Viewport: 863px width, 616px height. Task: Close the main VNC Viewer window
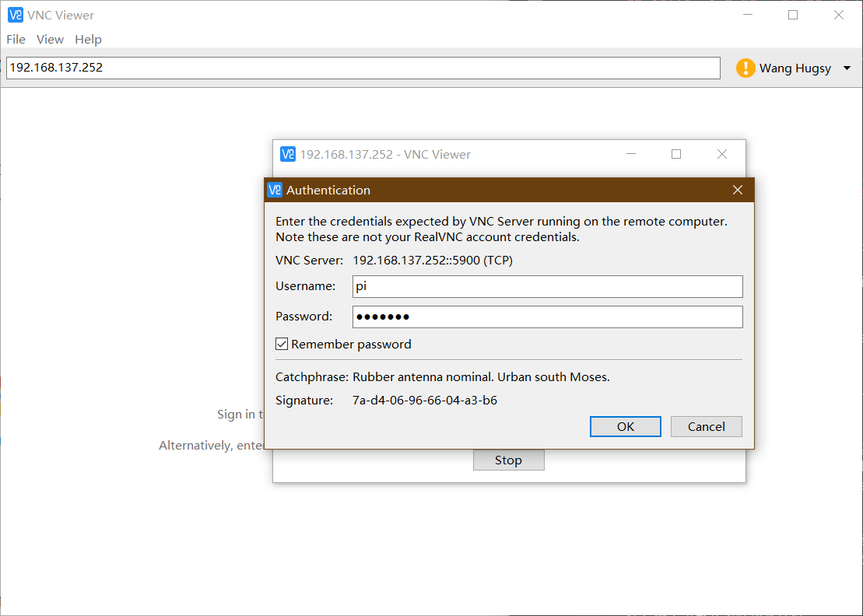839,15
